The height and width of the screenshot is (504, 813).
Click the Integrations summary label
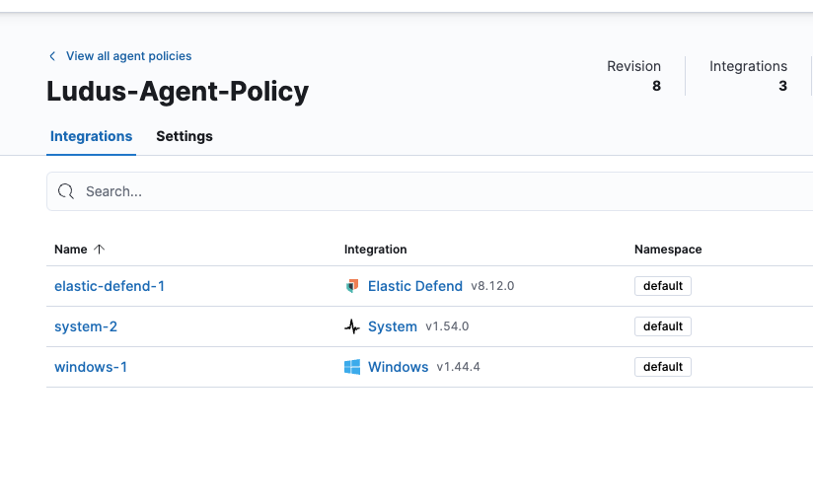coord(748,66)
